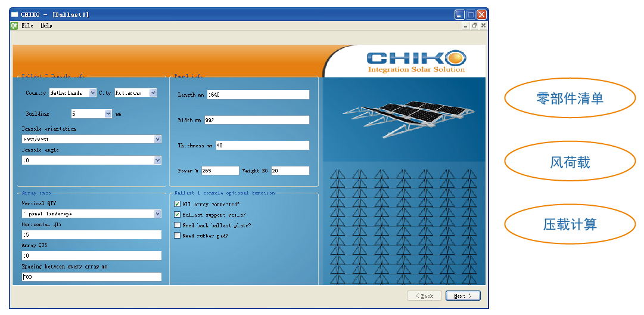
Task: Click the inner document restore icon
Action: [475, 26]
